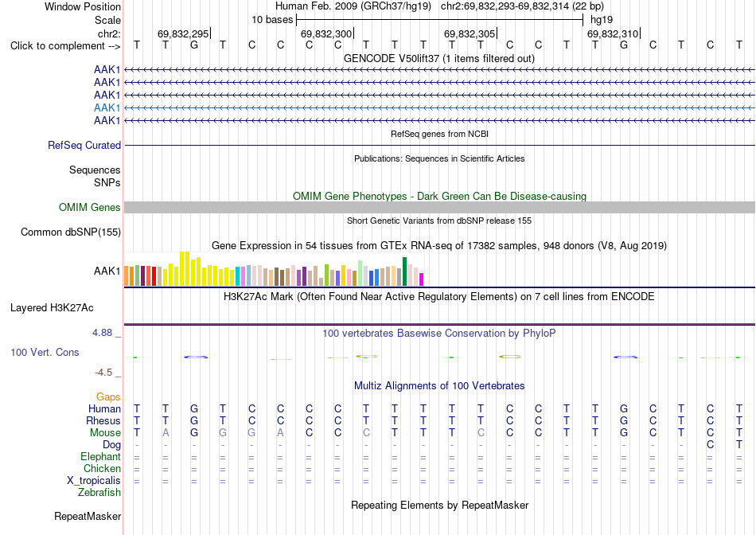Screen dimensions: 756x535
Task: Open the RefSeq Curated track label
Action: pyautogui.click(x=84, y=145)
